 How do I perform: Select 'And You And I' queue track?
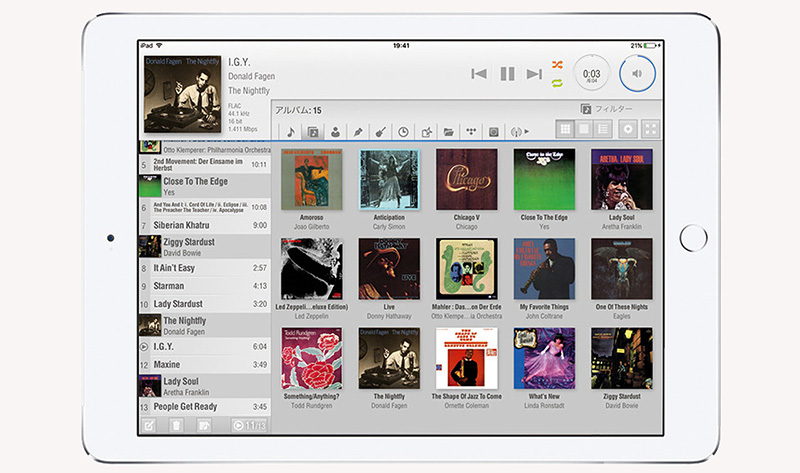205,207
